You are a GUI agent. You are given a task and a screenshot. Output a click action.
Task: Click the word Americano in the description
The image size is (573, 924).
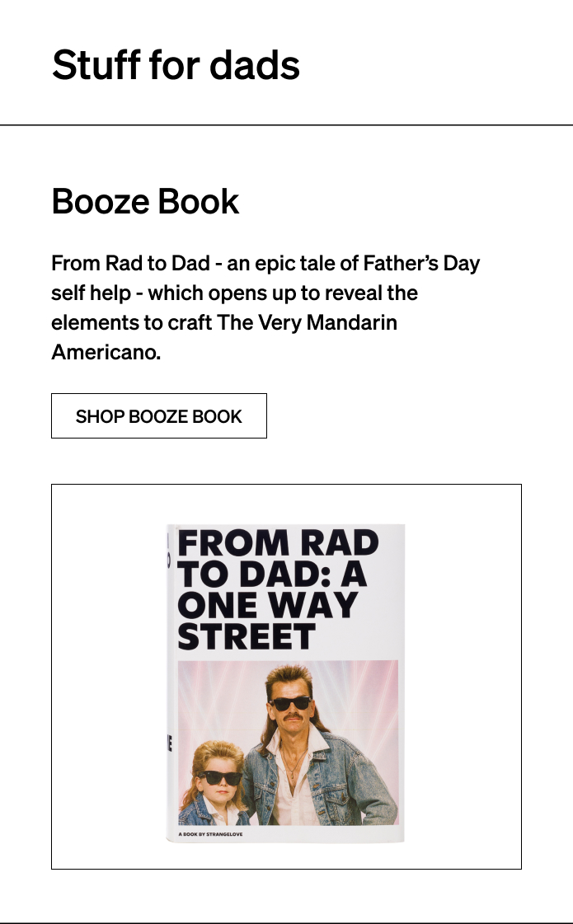[106, 352]
